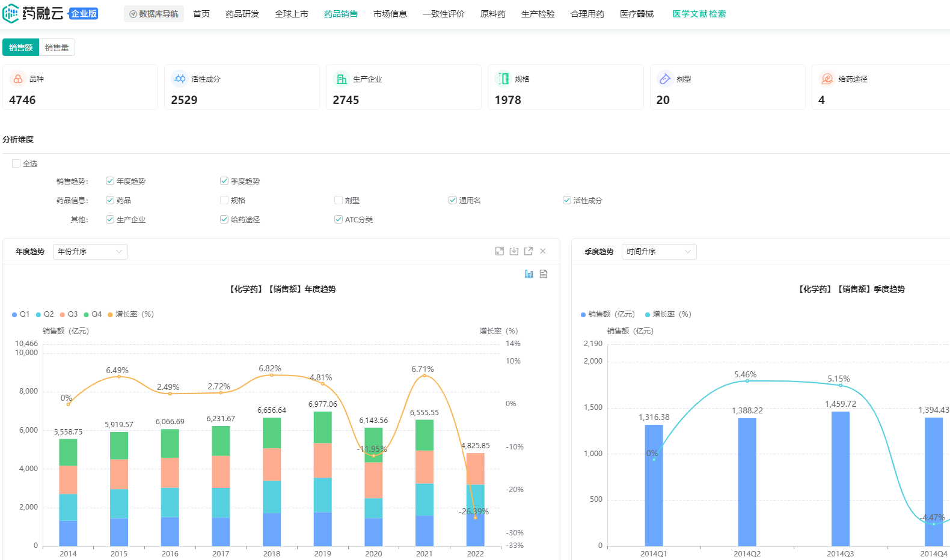Click the 2014Q2 bar in quarterly chart
This screenshot has height=560, width=950.
[747, 482]
